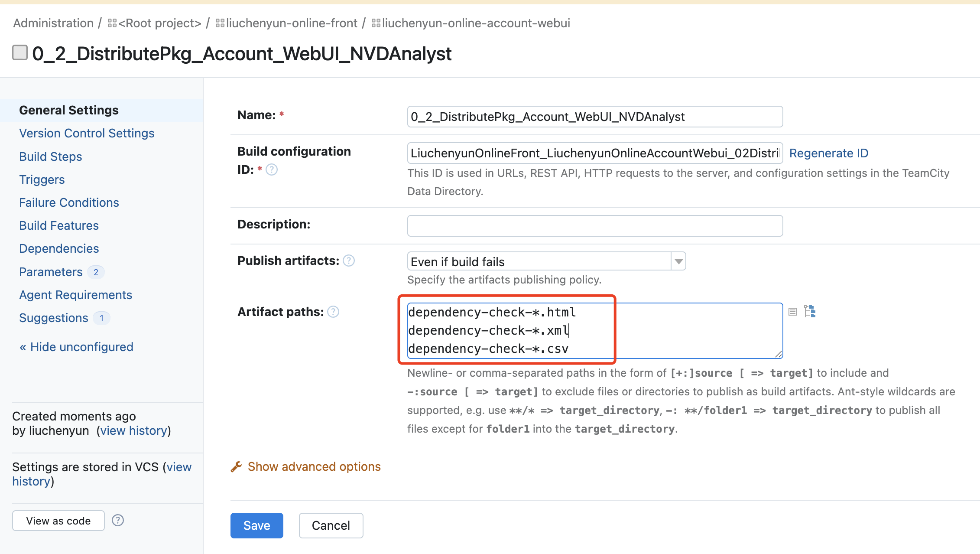Viewport: 980px width, 554px height.
Task: Click the Root project breadcrumb icon
Action: 112,23
